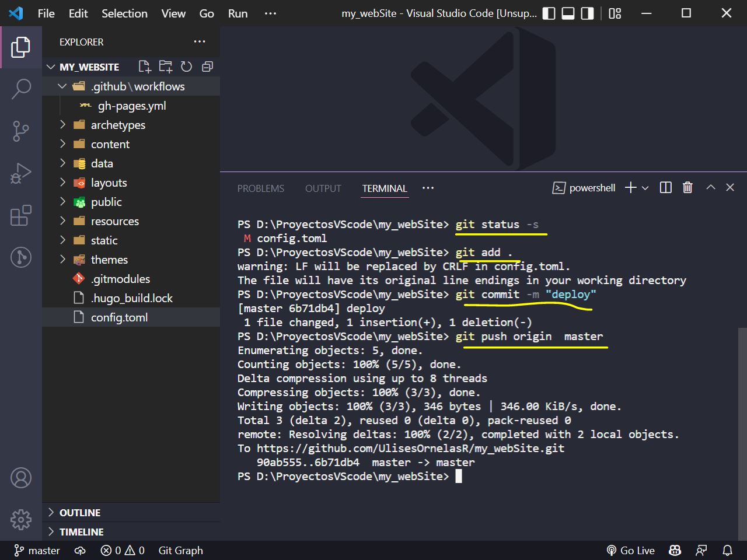The image size is (747, 560).
Task: Open the launch profile dropdown arrow
Action: [645, 188]
